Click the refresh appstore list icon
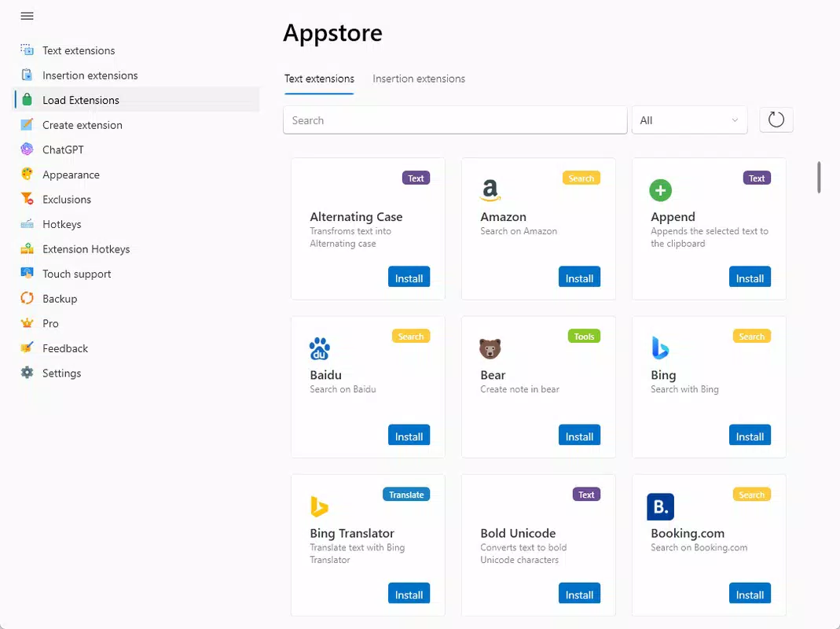The image size is (840, 629). pyautogui.click(x=776, y=120)
